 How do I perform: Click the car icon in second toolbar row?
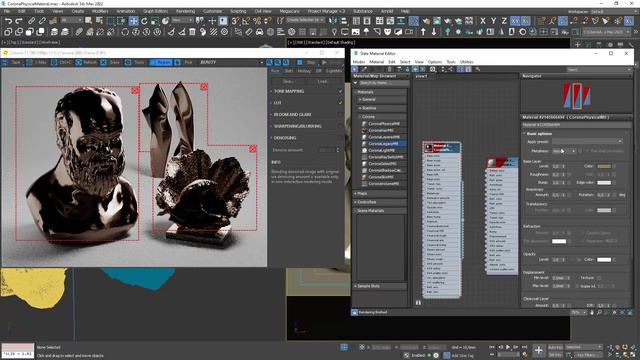[259, 31]
